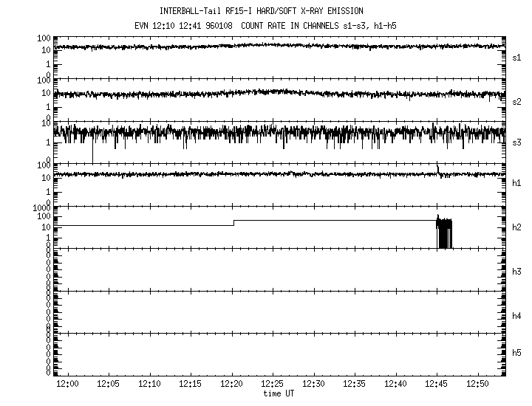
Task: Select the h3 channel label
Action: point(516,270)
